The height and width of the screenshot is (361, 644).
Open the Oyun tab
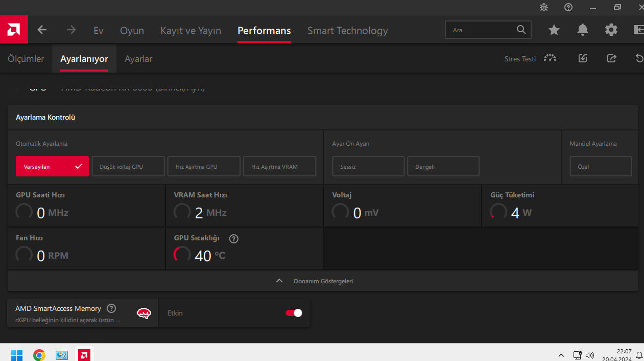coord(132,30)
